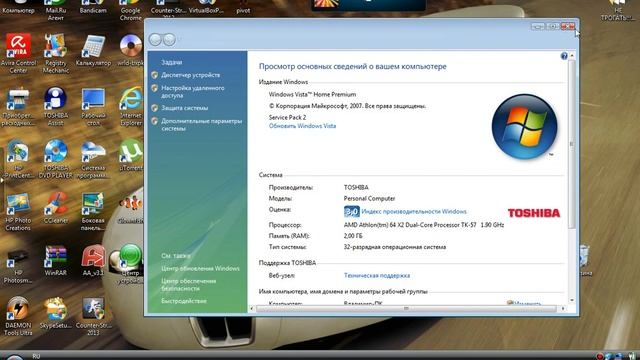Screen dimensions: 640x360
Task: Open help question mark icon
Action: [564, 56]
